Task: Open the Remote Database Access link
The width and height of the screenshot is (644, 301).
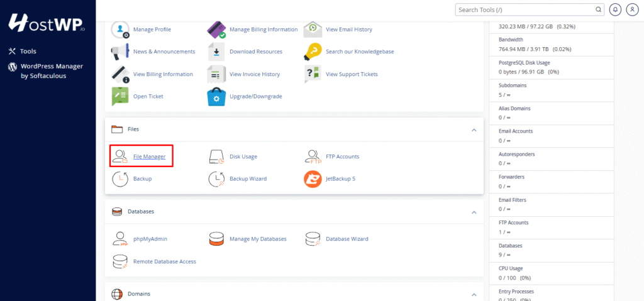Action: 164,261
